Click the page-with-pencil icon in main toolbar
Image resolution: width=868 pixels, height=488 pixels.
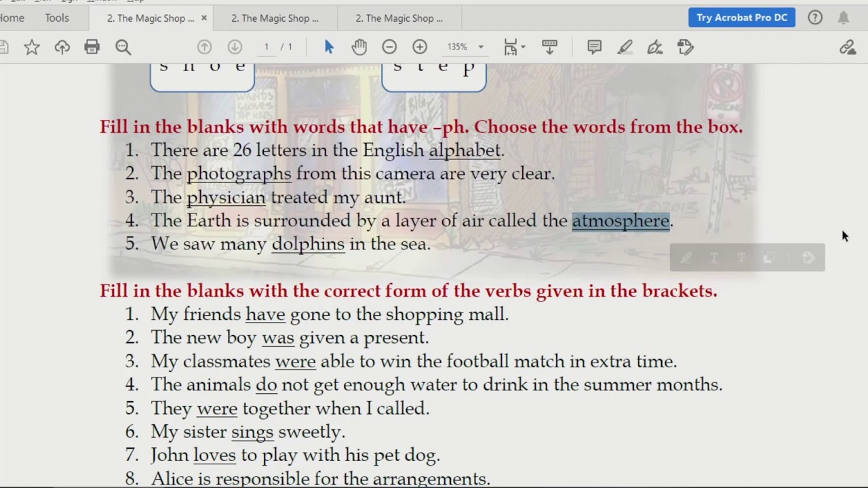coord(685,47)
